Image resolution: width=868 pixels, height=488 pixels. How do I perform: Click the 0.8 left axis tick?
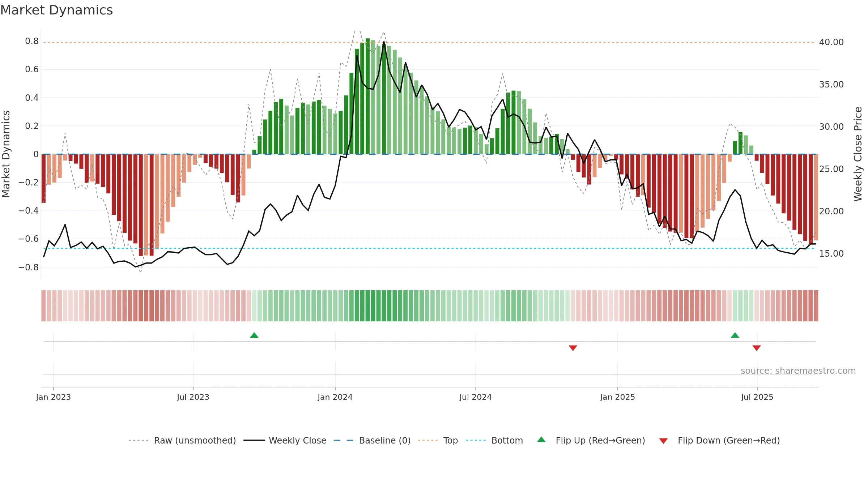pos(32,41)
